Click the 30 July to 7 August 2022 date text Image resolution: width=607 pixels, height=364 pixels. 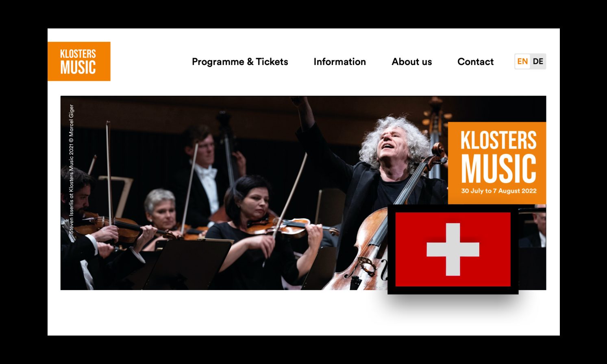[499, 191]
